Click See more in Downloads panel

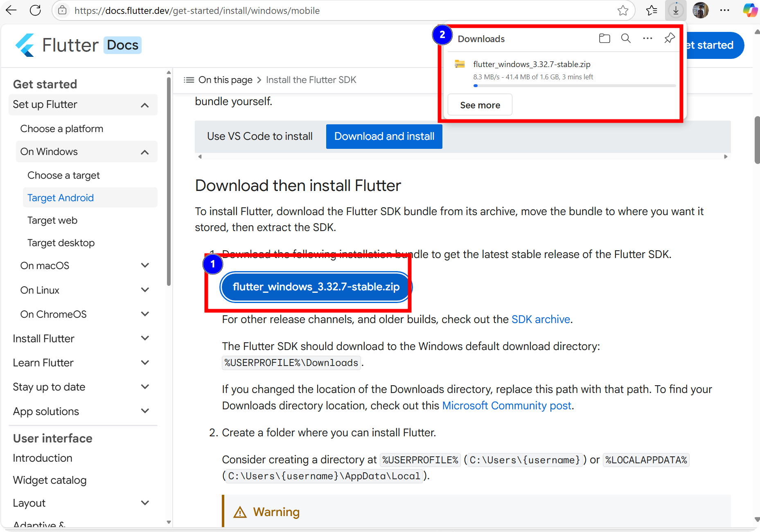coord(480,105)
